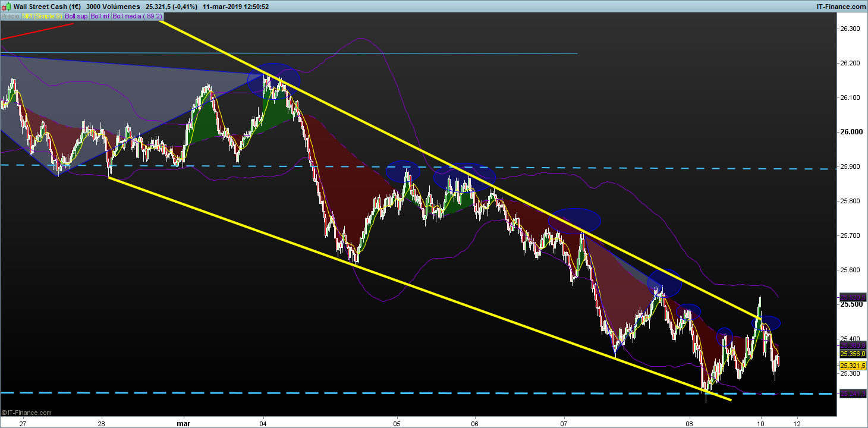Click the 28 date label on time axis
Viewport: 868px width, 428px height.
pos(102,424)
